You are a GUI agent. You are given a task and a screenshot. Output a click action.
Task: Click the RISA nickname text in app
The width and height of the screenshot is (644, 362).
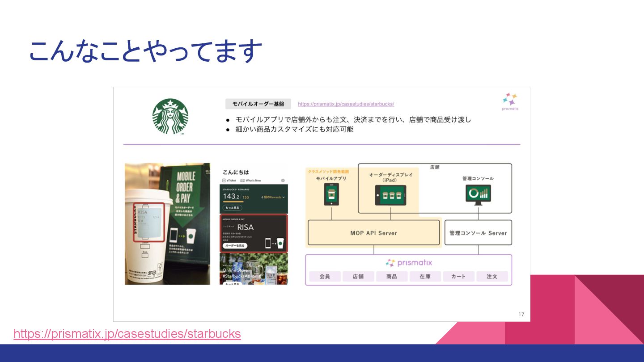click(x=246, y=227)
